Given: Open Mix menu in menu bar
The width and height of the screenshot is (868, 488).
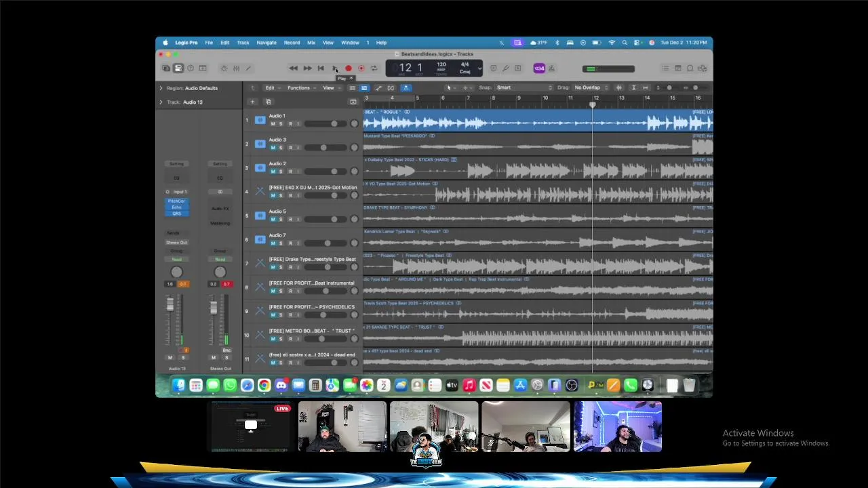Looking at the screenshot, I should [311, 43].
